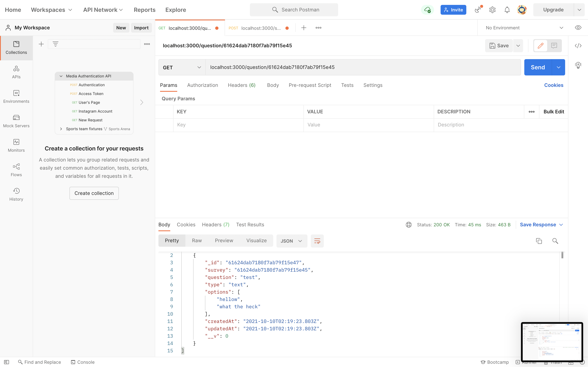Select the Raw response view tab
Screen dimensions: 588x367
[197, 241]
